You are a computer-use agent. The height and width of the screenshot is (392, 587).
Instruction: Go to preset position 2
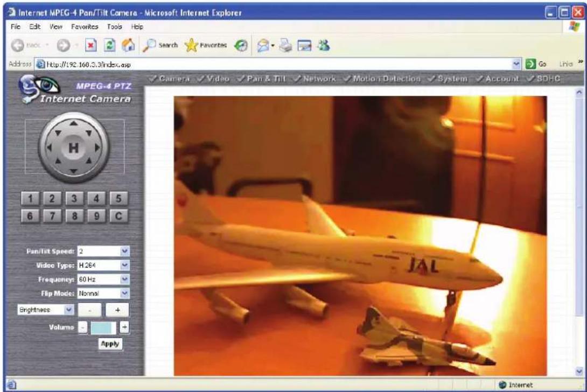point(52,199)
